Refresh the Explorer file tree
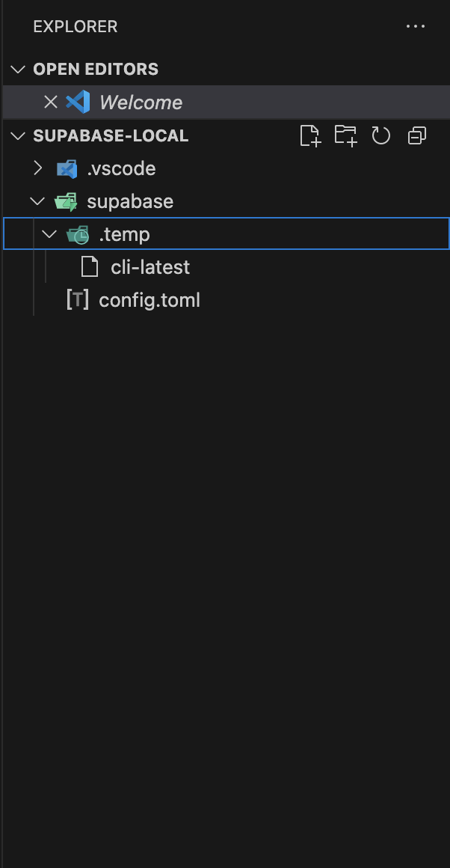The image size is (450, 868). (x=381, y=135)
